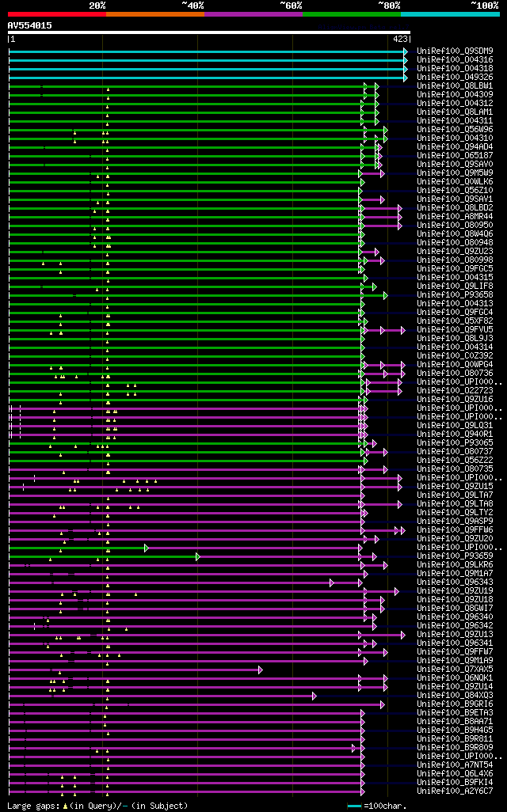This screenshot has width=507, height=812.
Task: Select the query name AV554015
Action: click(29, 25)
